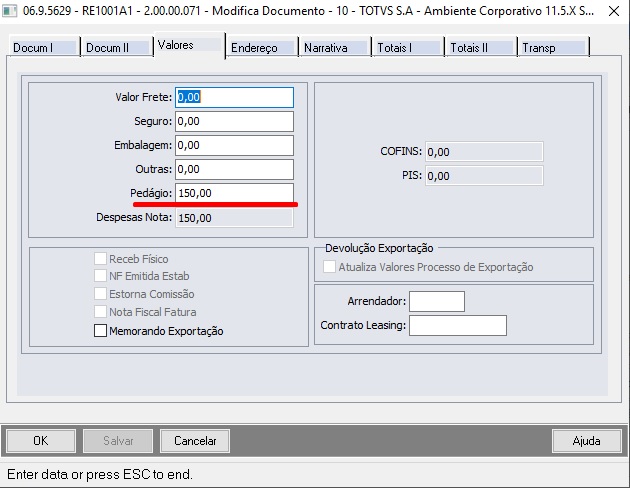Click the COFINS value field
The height and width of the screenshot is (488, 630).
[484, 152]
